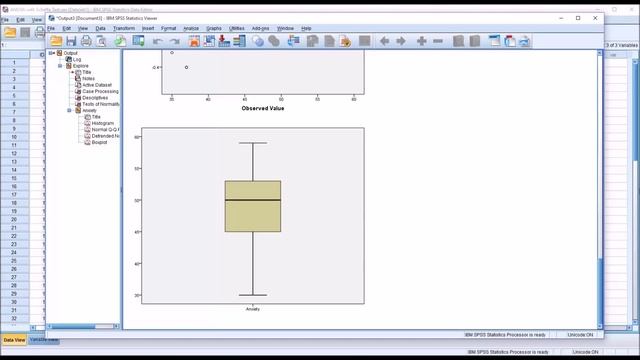This screenshot has width=640, height=360.
Task: Select Boxplot in outline tree
Action: point(99,142)
